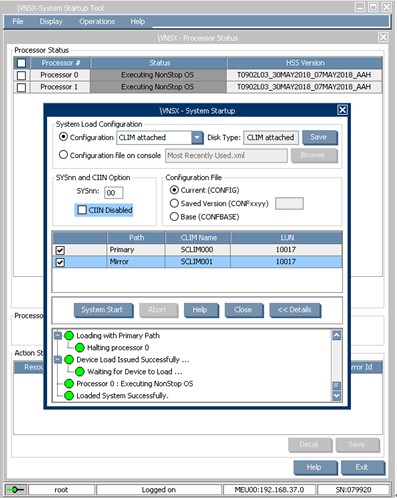Maximize the System Startup Tool window
Screen dimensions: 397x498
373,7
